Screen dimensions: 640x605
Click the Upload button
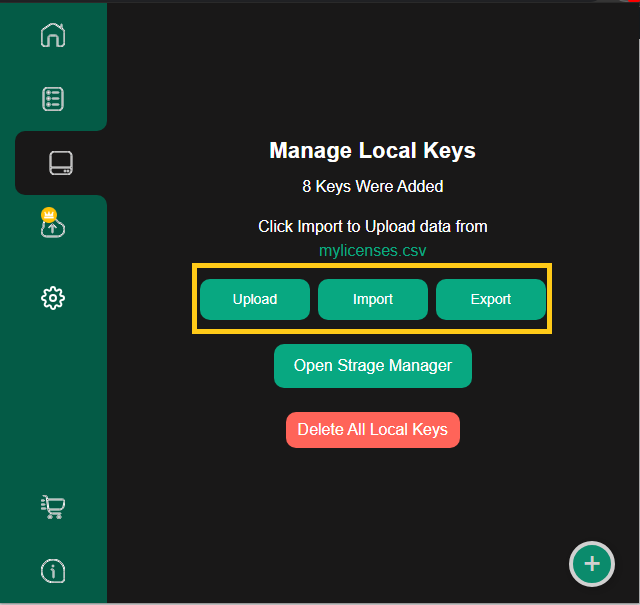point(255,299)
